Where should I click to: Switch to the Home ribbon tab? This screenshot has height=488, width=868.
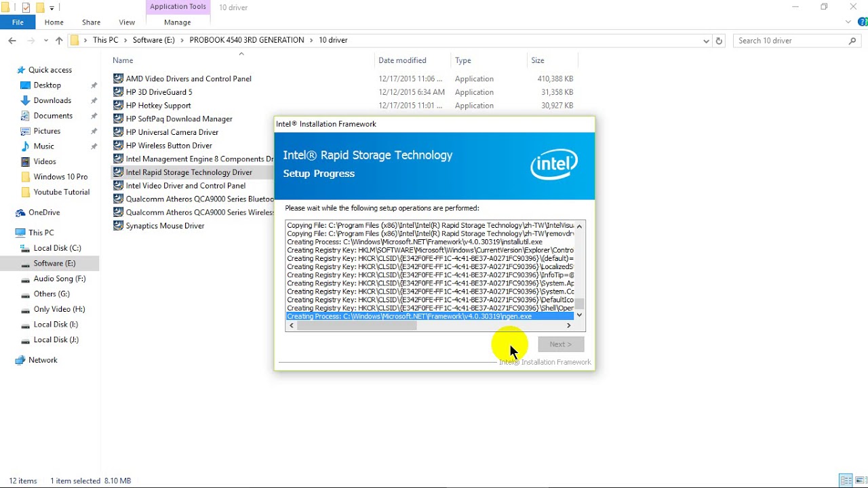pos(54,22)
